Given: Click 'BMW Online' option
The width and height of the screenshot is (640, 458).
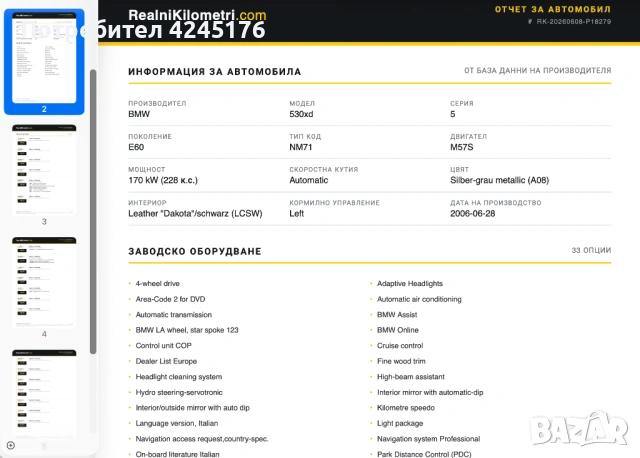Looking at the screenshot, I should coord(398,330).
